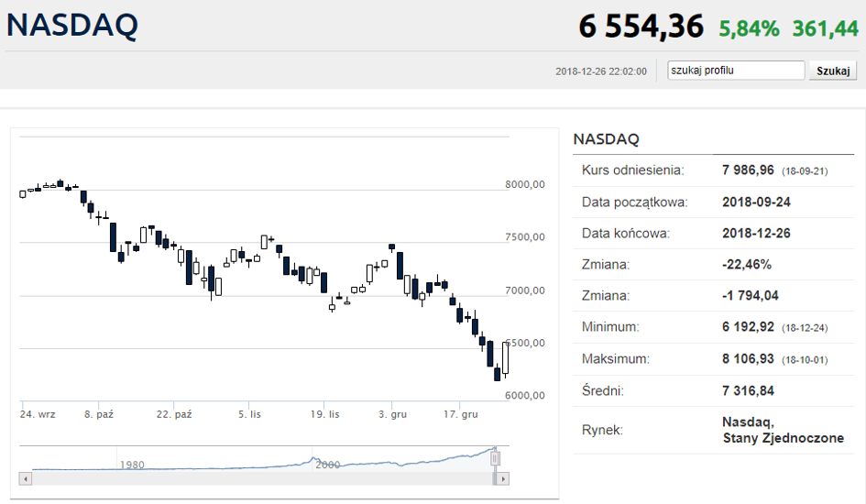
Task: Click the point change 361,44
Action: coord(826,28)
